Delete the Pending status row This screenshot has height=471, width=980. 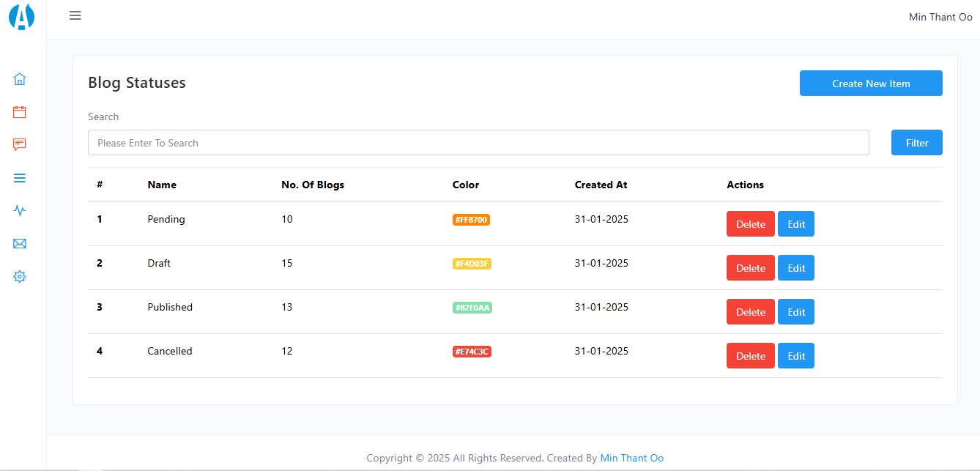pos(751,224)
